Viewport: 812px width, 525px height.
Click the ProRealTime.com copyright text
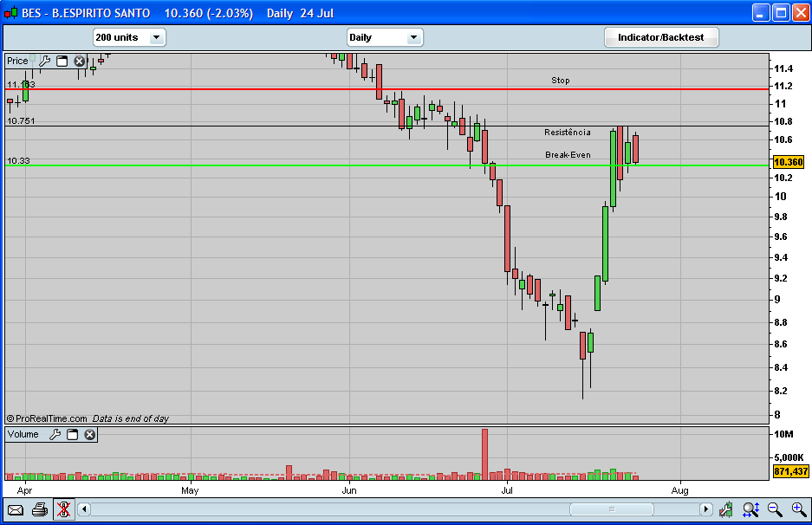pos(47,418)
